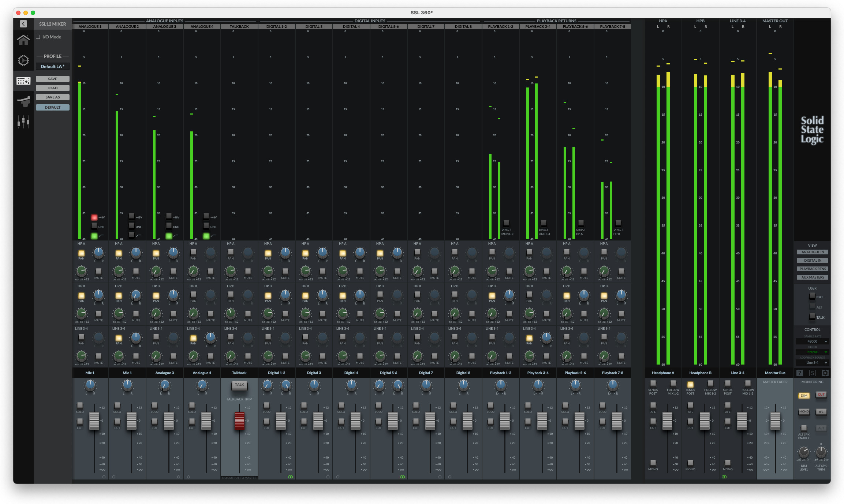Open the fader-bank icon page in sidebar
This screenshot has width=844, height=504.
click(x=23, y=122)
